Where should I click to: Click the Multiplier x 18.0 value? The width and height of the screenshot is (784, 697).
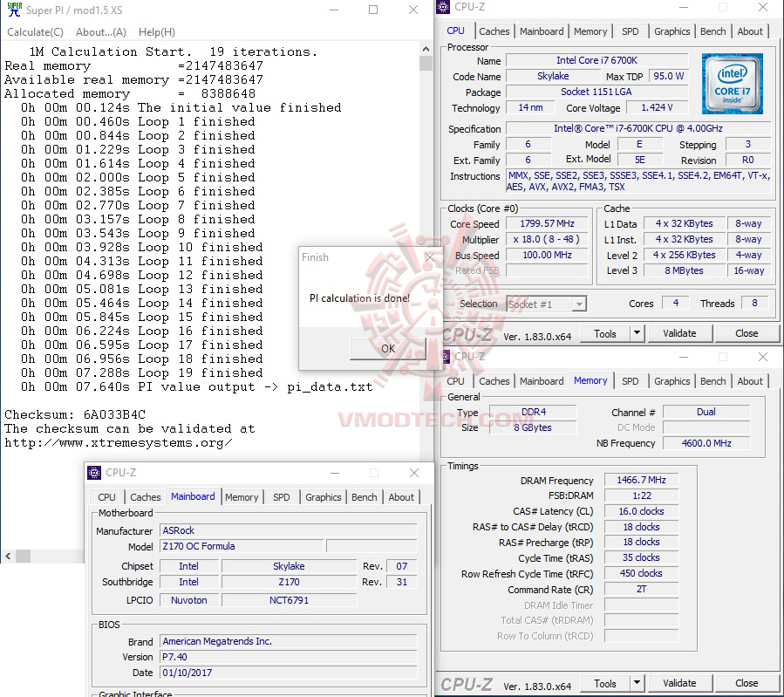(x=547, y=239)
